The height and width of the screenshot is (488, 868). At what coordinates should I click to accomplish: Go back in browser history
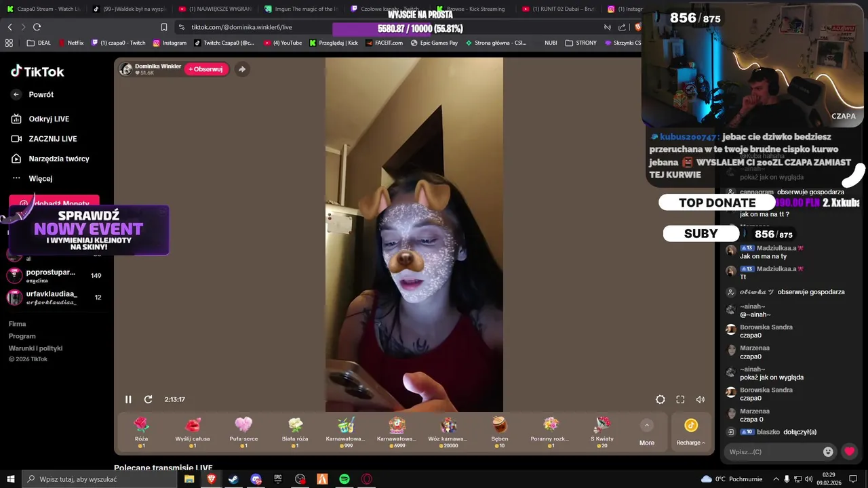(x=9, y=27)
